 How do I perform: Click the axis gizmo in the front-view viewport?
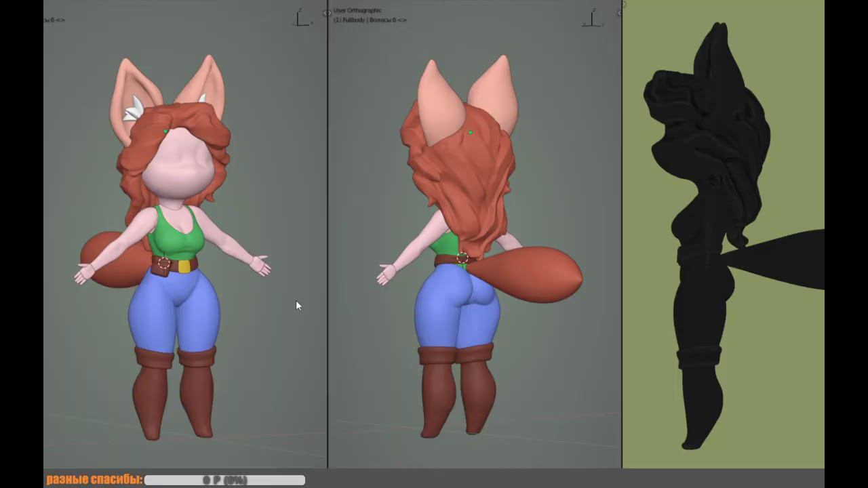[x=302, y=18]
